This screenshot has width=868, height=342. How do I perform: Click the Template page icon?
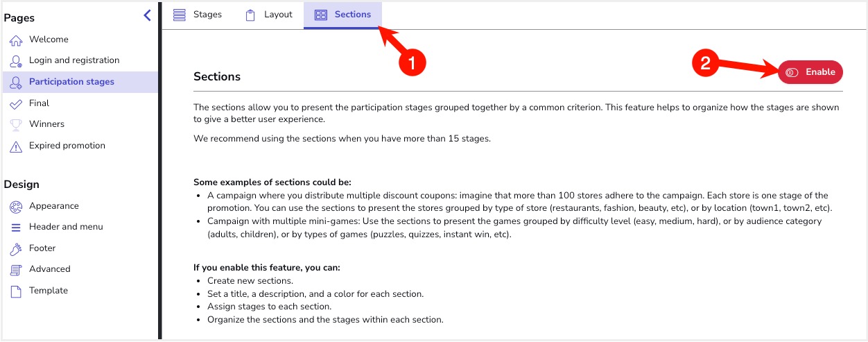pyautogui.click(x=16, y=291)
